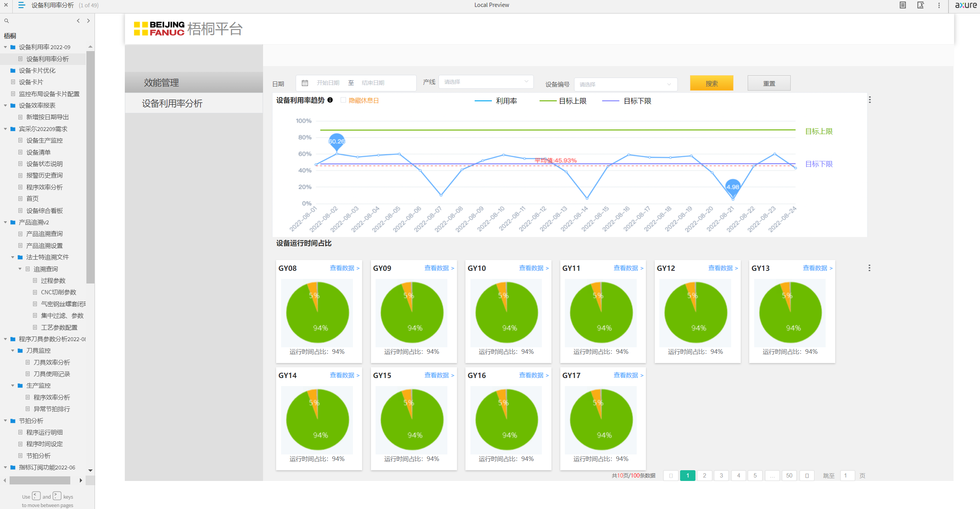Select 设备利用率分析 page in sidebar tree
The width and height of the screenshot is (980, 509).
pyautogui.click(x=47, y=59)
